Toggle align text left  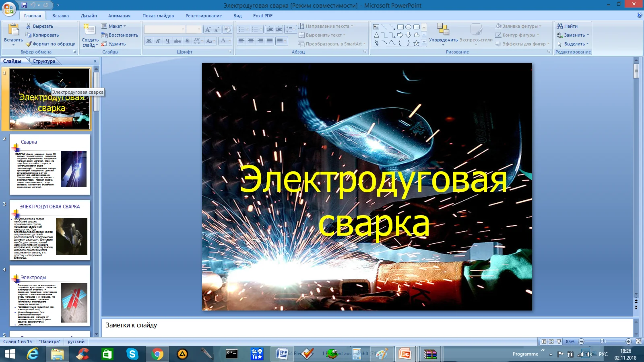pyautogui.click(x=242, y=41)
